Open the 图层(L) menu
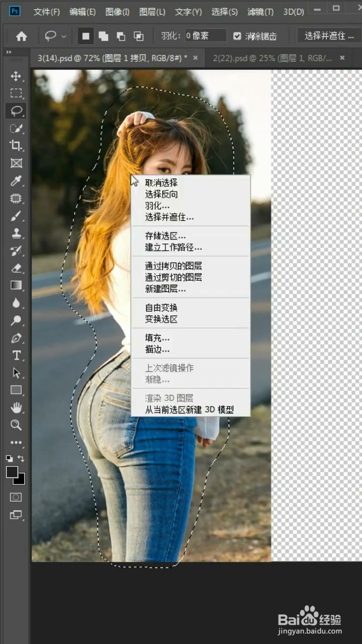This screenshot has height=644, width=362. coord(152,12)
